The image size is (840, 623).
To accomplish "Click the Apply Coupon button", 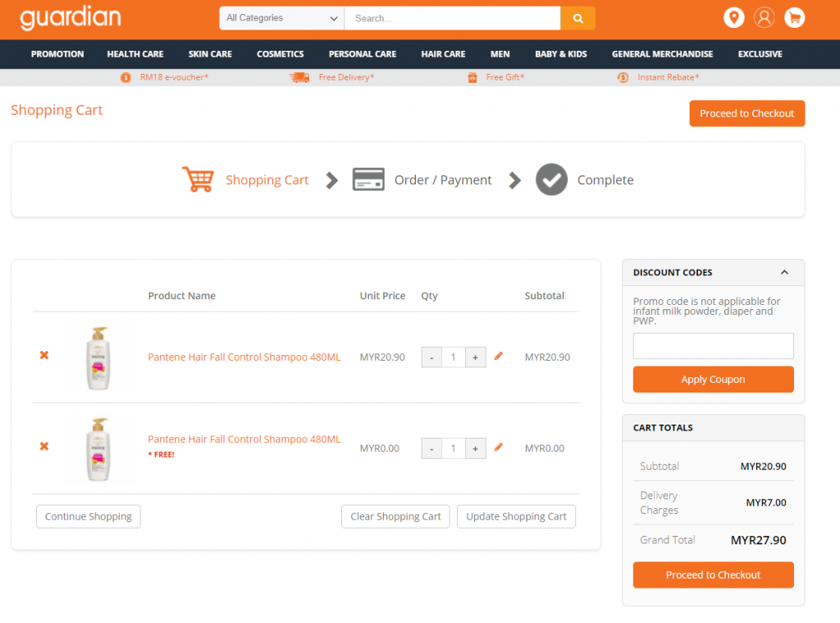I will (x=713, y=380).
